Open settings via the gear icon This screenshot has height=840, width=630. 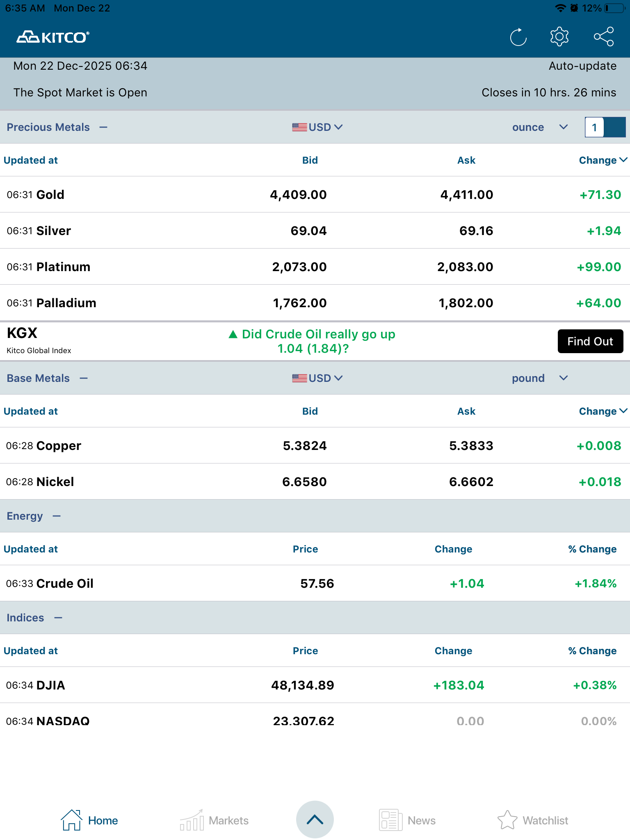559,37
